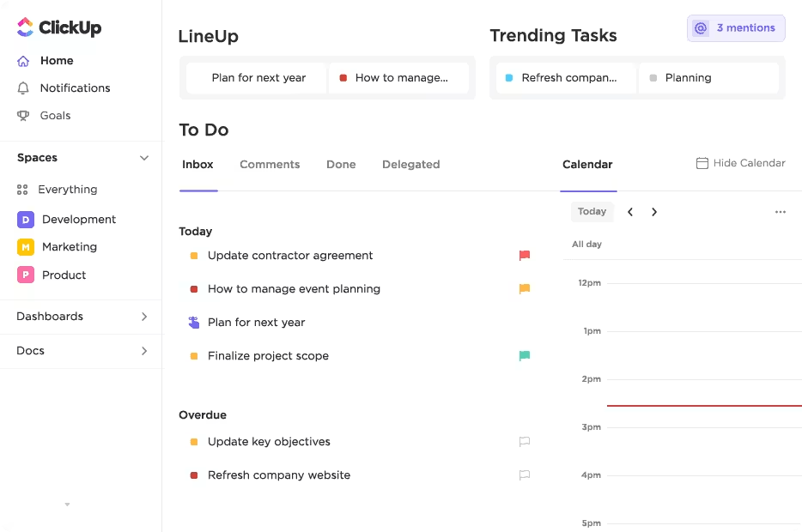Open Home in sidebar
The width and height of the screenshot is (802, 532).
click(x=57, y=60)
